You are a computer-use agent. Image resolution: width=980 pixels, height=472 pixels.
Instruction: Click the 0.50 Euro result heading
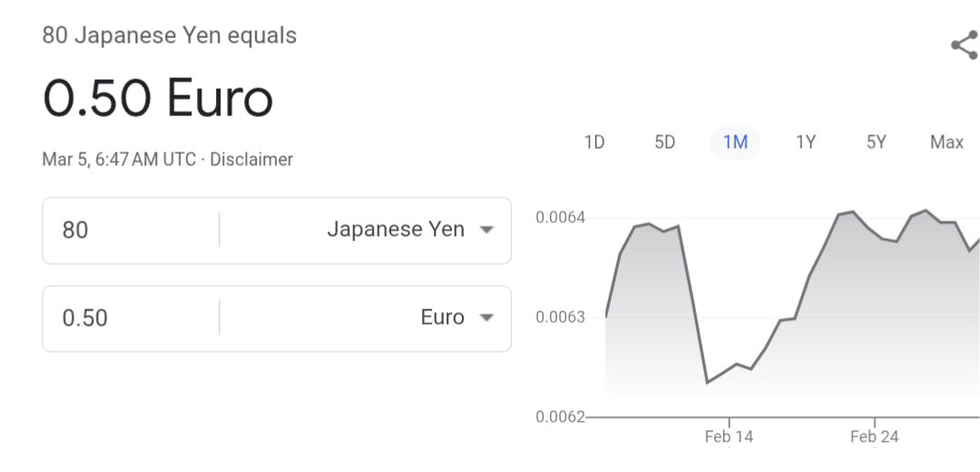pos(158,98)
